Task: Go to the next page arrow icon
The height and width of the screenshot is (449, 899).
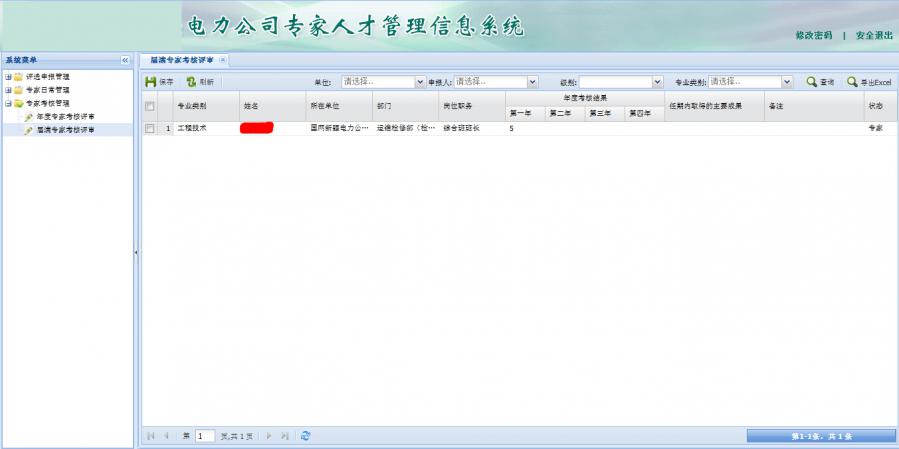Action: click(269, 436)
